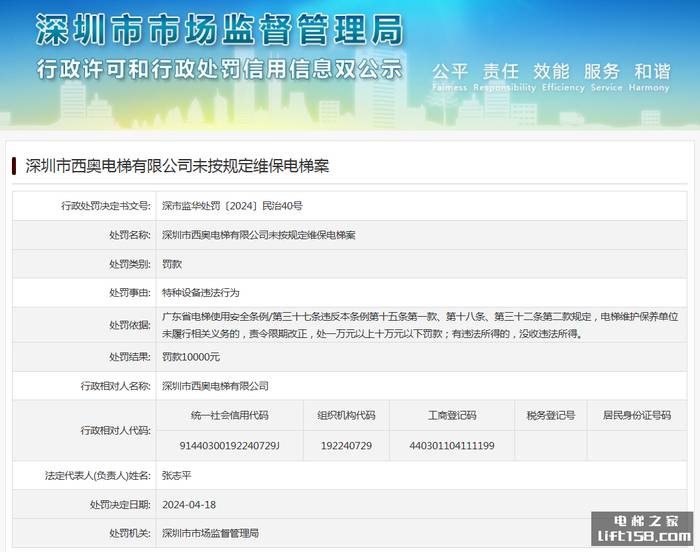The image size is (700, 552).
Task: Click the 责任 Responsibility slogan text
Action: pos(504,77)
